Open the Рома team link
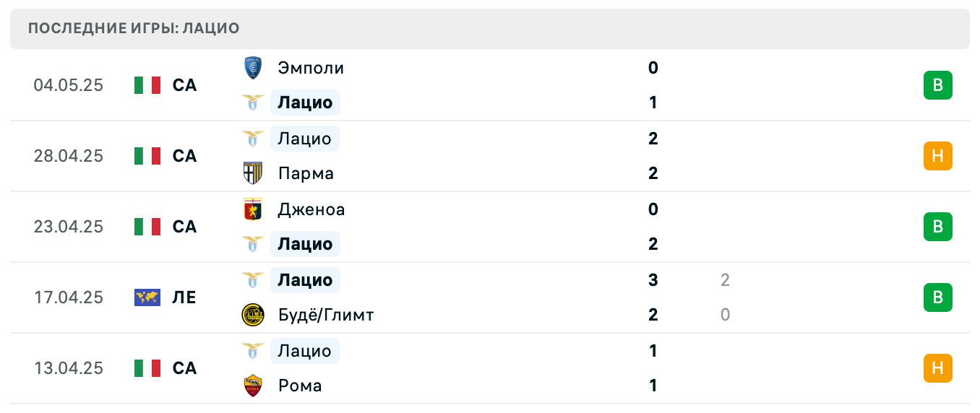Screen dimensions: 980x413 tap(300, 386)
